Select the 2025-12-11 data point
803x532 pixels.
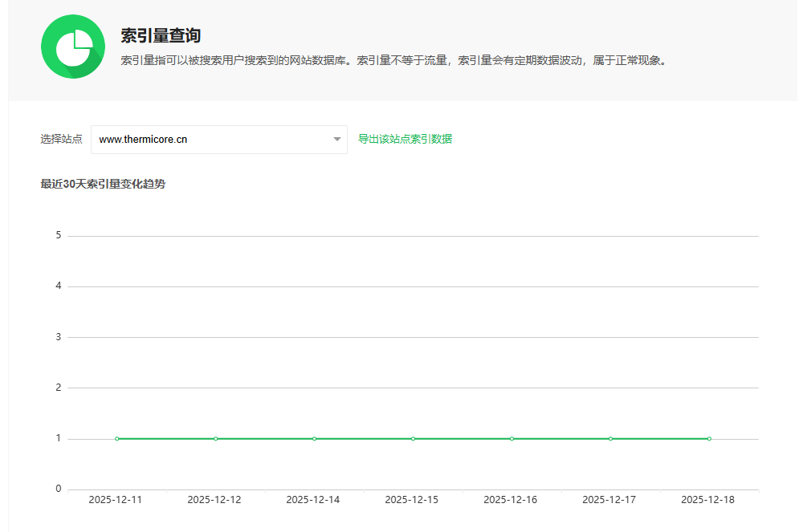click(x=117, y=439)
